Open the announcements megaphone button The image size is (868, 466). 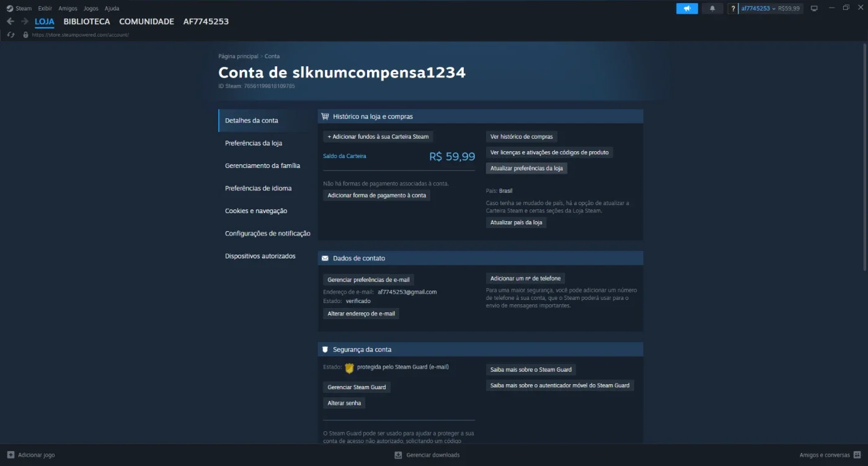pyautogui.click(x=687, y=9)
